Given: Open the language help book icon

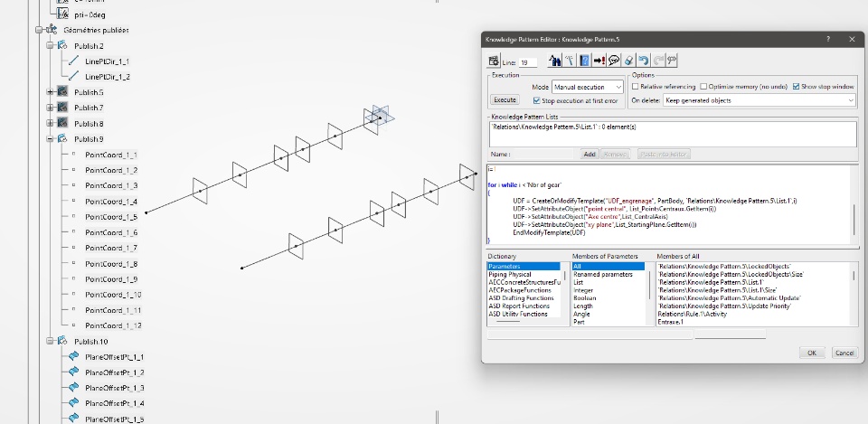Looking at the screenshot, I should pos(585,61).
